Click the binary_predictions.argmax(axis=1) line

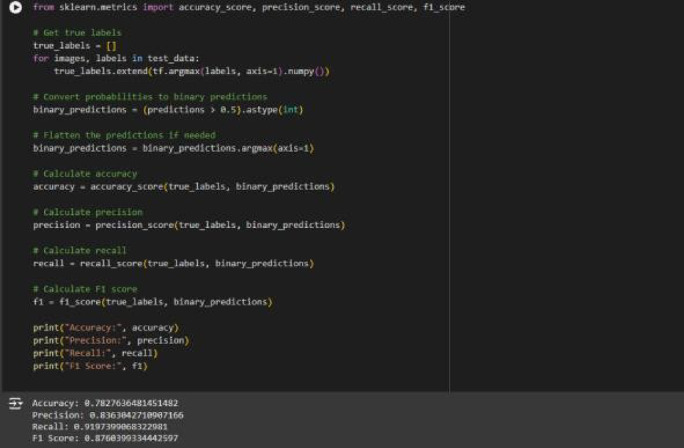pos(174,148)
